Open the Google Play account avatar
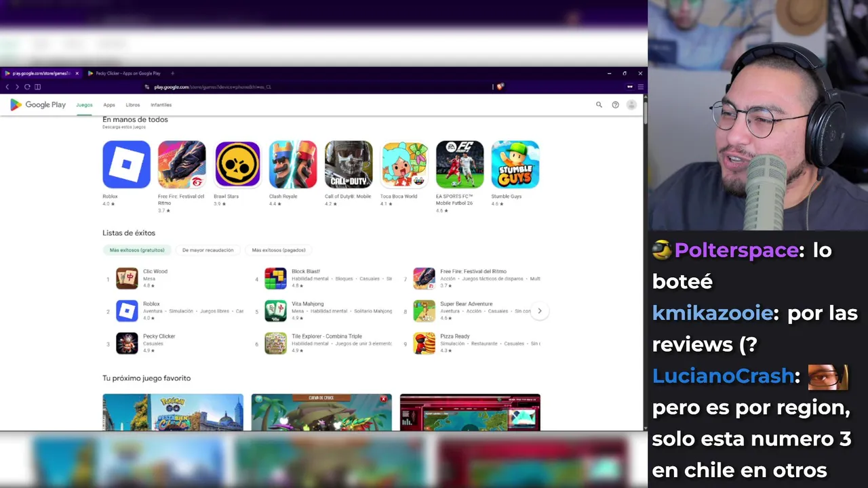Screen dimensions: 868x488 631,105
